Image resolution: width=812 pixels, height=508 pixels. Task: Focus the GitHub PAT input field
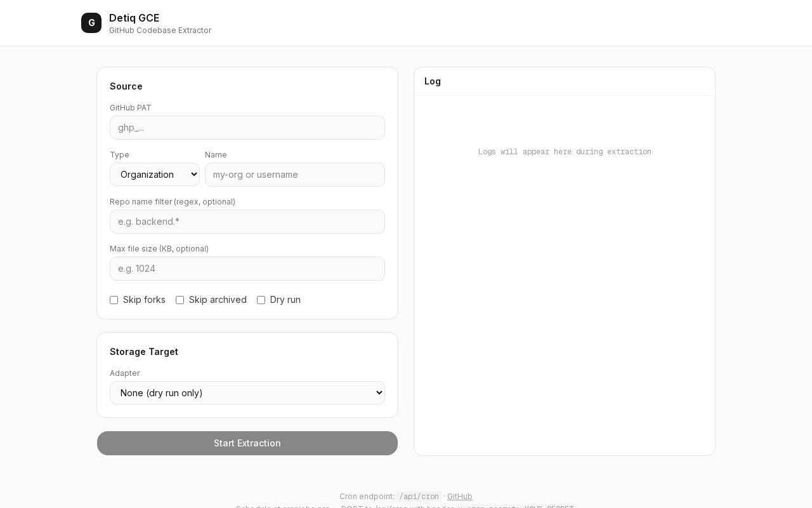(x=247, y=128)
